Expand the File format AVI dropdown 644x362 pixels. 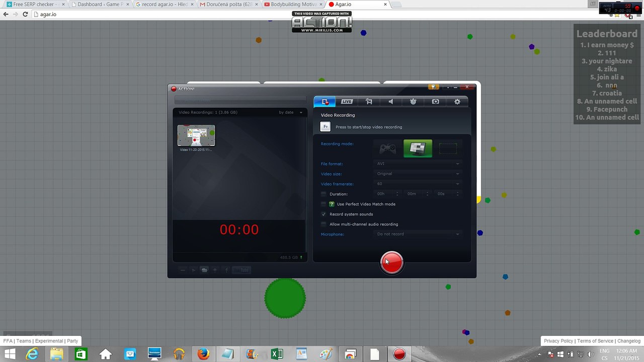[418, 163]
